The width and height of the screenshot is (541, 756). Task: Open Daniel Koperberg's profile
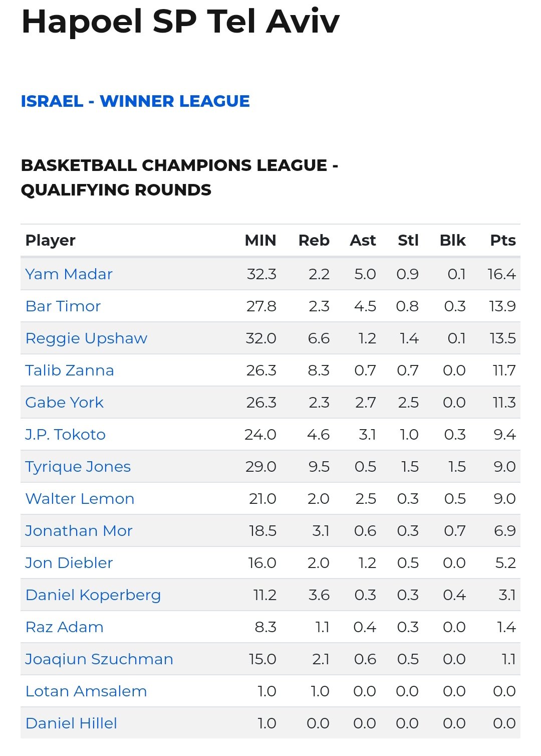93,595
